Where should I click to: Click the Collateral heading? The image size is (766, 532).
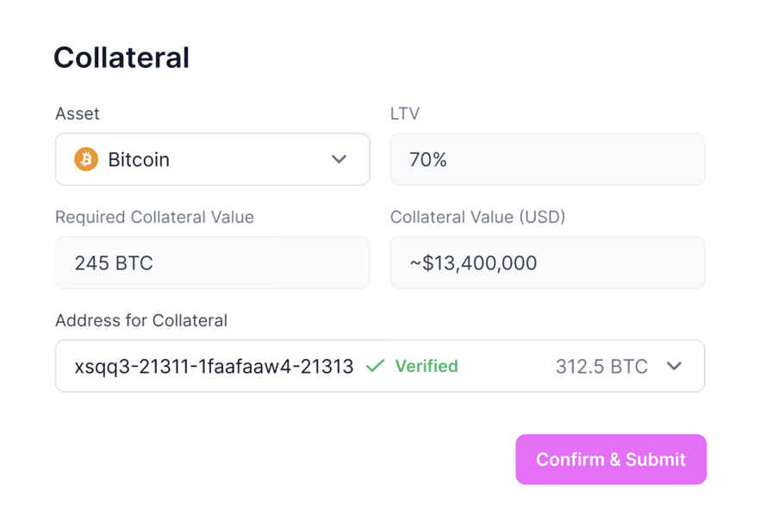[x=121, y=58]
